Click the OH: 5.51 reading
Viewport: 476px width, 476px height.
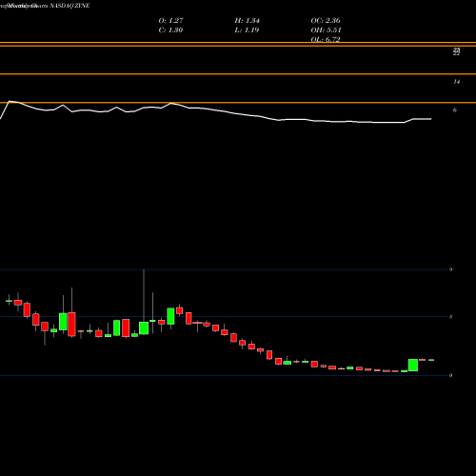coord(326,30)
